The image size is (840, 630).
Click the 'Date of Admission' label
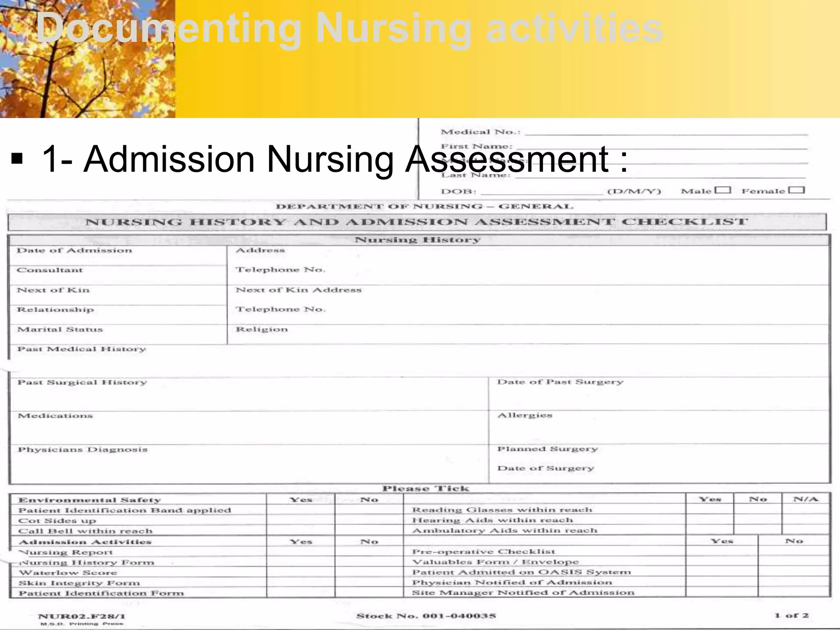pos(74,250)
